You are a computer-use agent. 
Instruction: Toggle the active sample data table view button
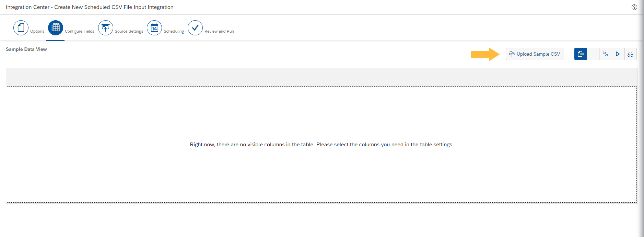(x=581, y=54)
